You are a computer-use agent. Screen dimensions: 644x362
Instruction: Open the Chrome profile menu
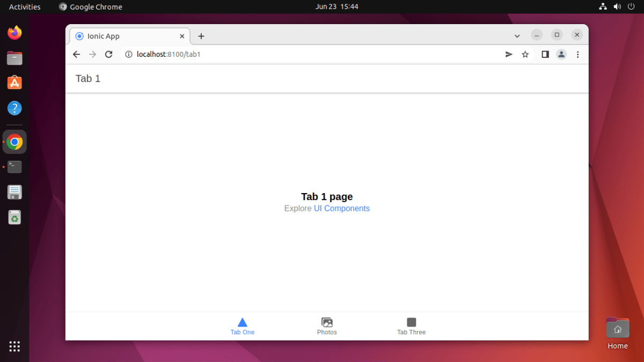[x=561, y=54]
